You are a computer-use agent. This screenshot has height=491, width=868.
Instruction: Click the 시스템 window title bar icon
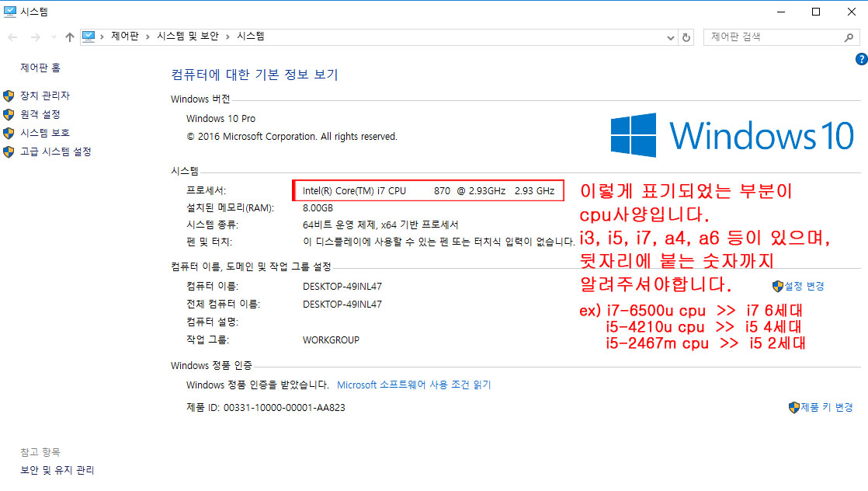click(x=9, y=12)
